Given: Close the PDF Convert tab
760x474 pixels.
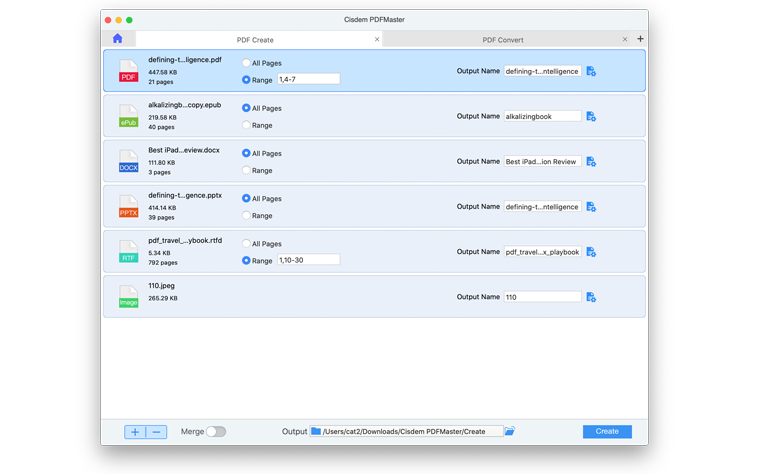Looking at the screenshot, I should pyautogui.click(x=625, y=39).
